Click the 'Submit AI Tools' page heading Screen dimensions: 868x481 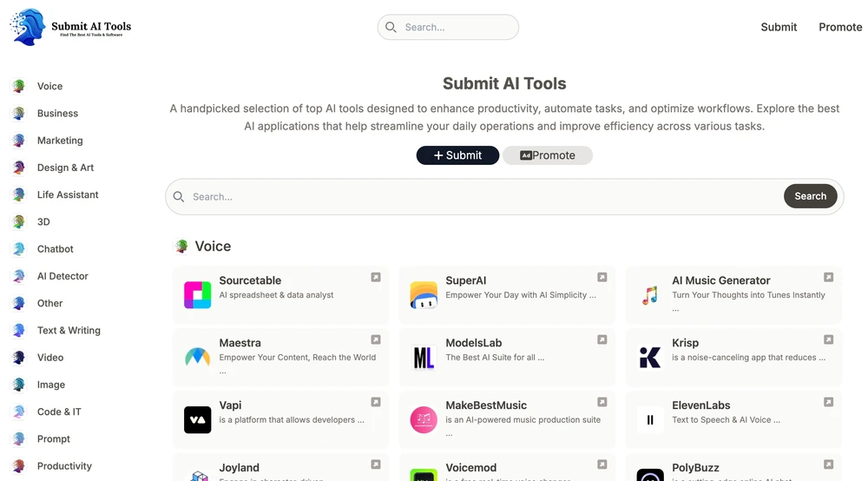click(x=504, y=83)
